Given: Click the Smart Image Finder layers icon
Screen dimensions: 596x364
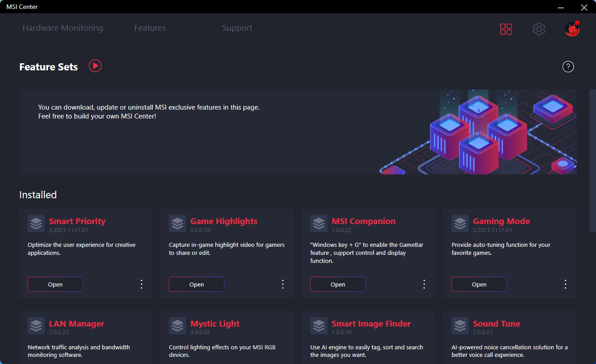Looking at the screenshot, I should (319, 326).
